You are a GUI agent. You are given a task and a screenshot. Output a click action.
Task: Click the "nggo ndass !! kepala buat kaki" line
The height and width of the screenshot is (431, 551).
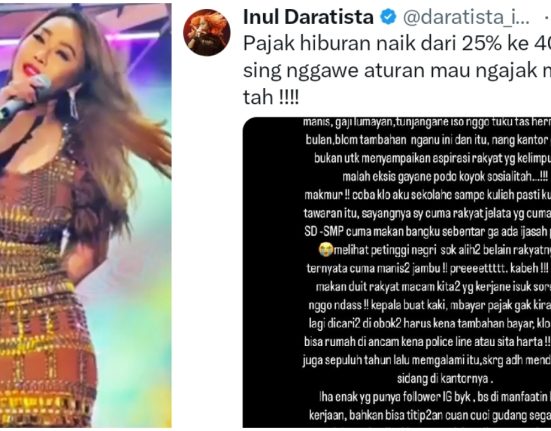429,305
